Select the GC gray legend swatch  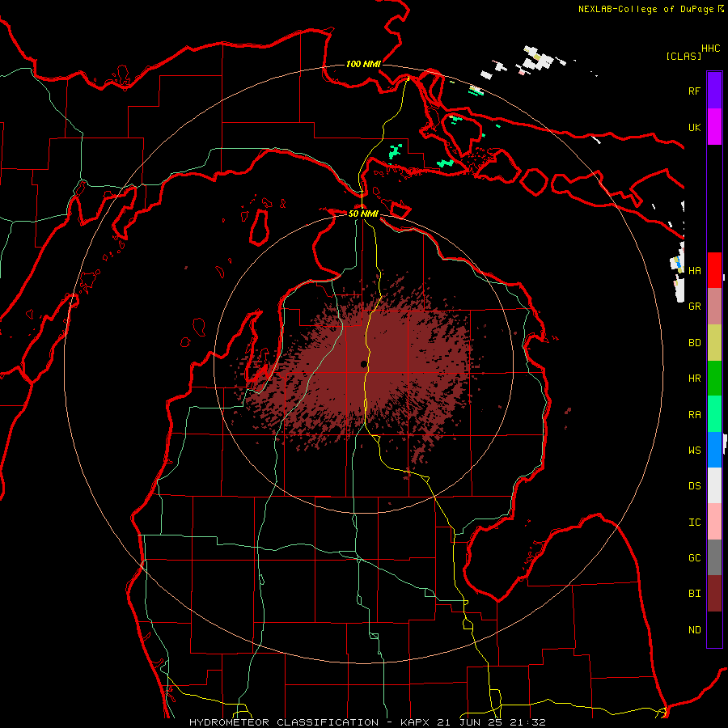[714, 557]
